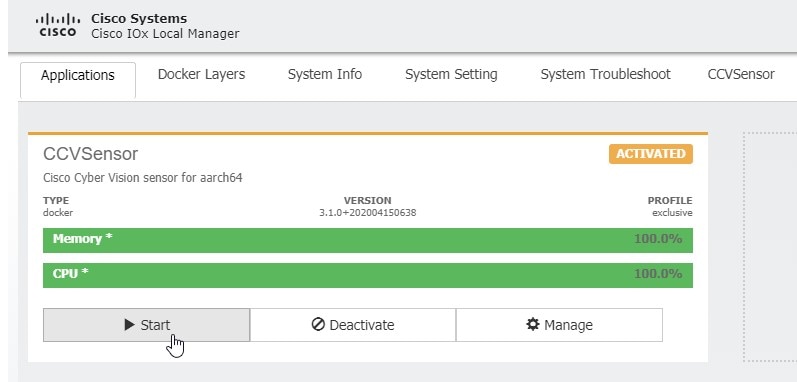This screenshot has width=797, height=382.
Task: Open the System Info tab
Action: (x=325, y=74)
